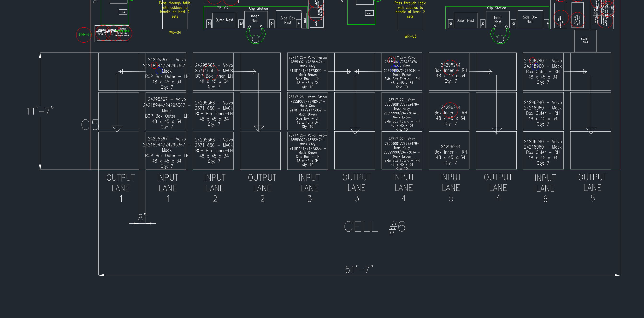Select the left arrowhead of the 51'-7" dimension
Screen dimensions: 644x318
pos(101,275)
